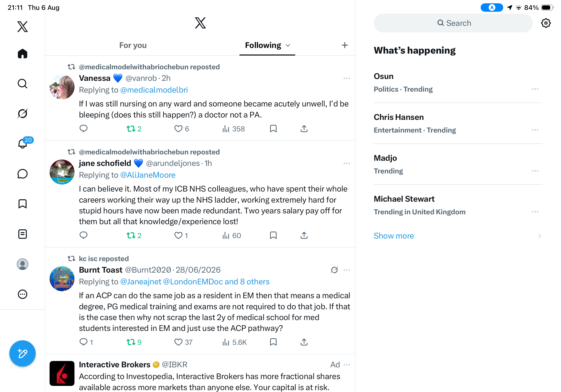Click Show more under What's happening
The width and height of the screenshot is (561, 392).
[394, 235]
